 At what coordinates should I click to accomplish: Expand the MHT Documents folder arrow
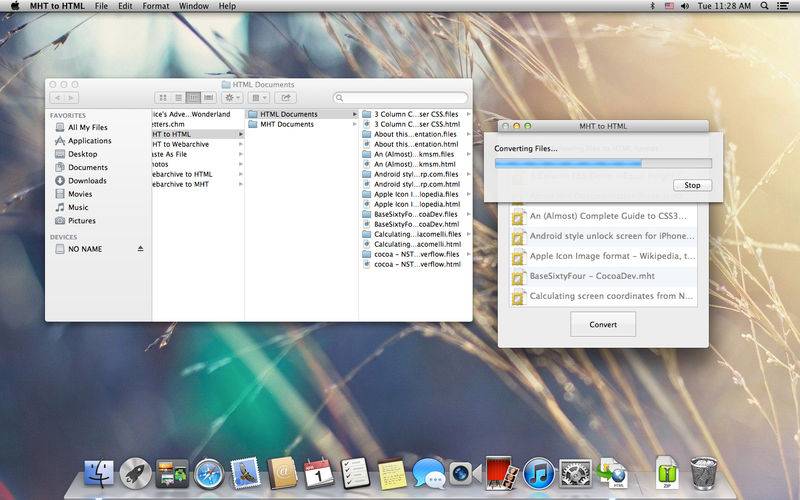[x=354, y=124]
